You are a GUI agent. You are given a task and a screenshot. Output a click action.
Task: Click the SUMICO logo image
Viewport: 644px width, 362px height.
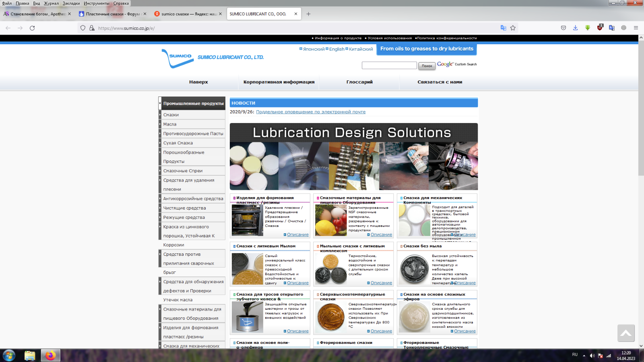pos(178,58)
